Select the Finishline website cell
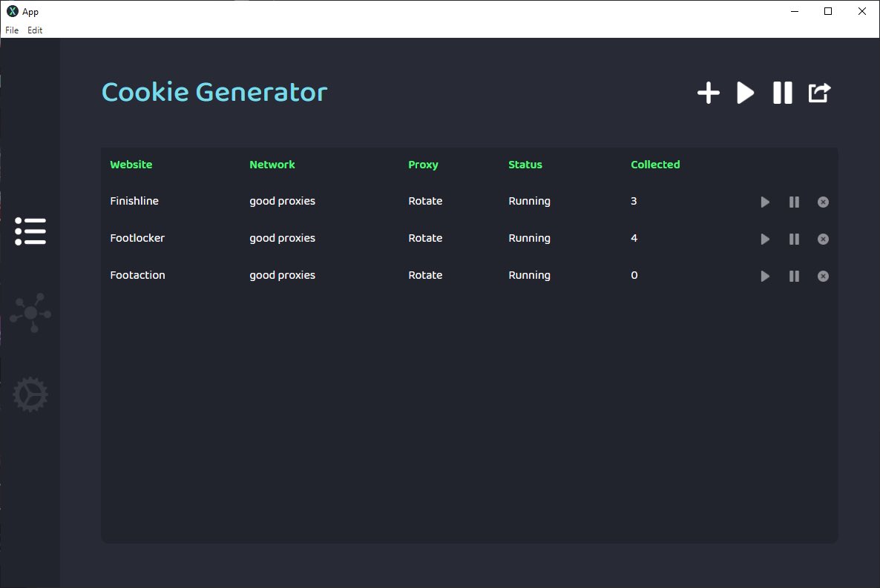Screen dimensions: 880x588 click(134, 201)
